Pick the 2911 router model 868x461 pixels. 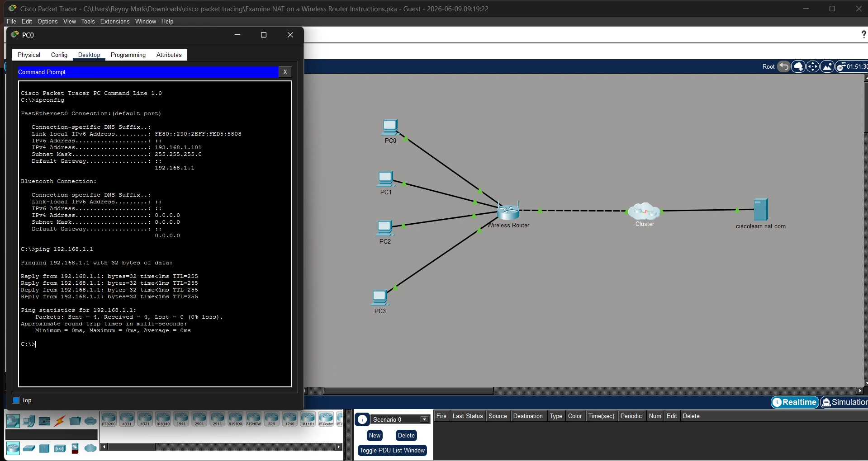(217, 419)
